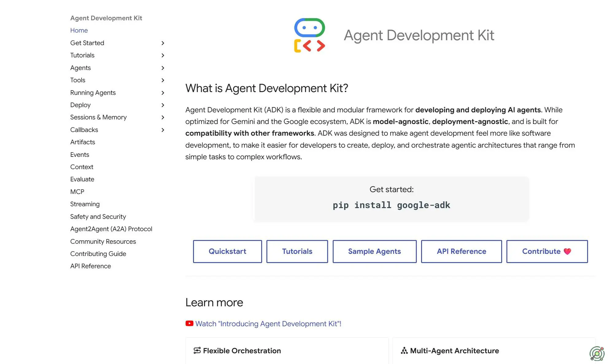Viewport: 608px width, 364px height.
Task: Click the "What is Agent Development Kit?" heading
Action: click(x=267, y=88)
